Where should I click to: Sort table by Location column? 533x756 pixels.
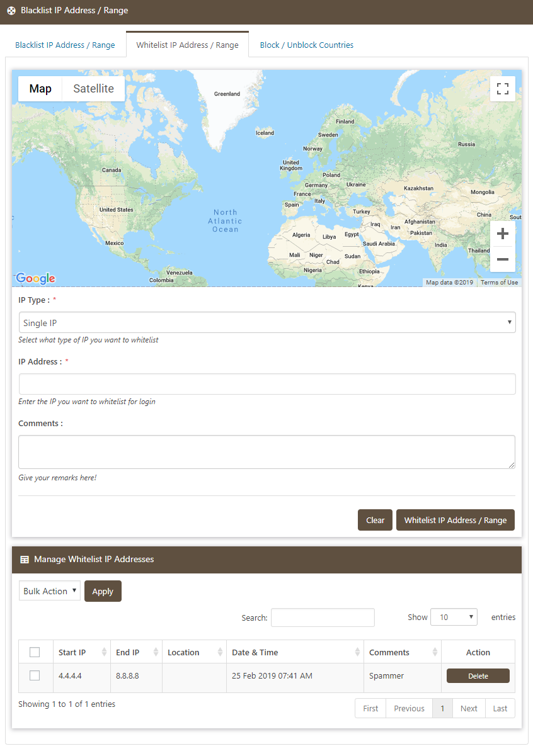tap(194, 652)
